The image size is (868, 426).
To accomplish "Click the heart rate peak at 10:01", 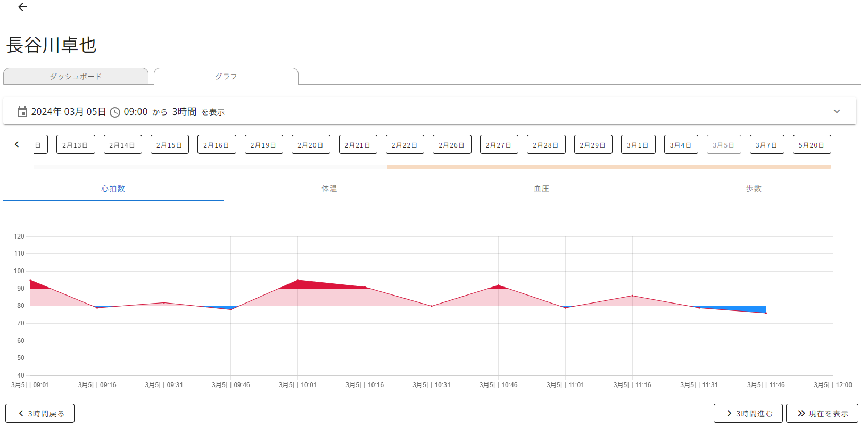I will 297,280.
